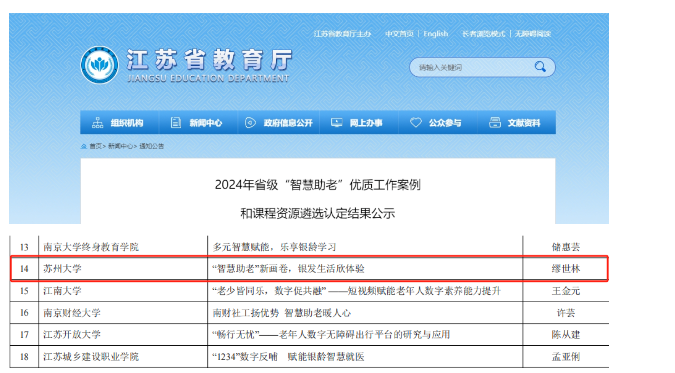
Task: Select the name cell 孟亚俐
Action: [x=566, y=357]
